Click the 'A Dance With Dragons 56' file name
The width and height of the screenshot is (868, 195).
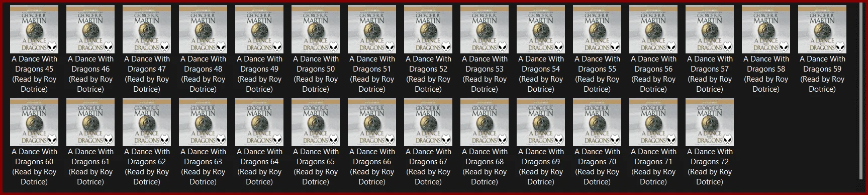click(x=653, y=74)
